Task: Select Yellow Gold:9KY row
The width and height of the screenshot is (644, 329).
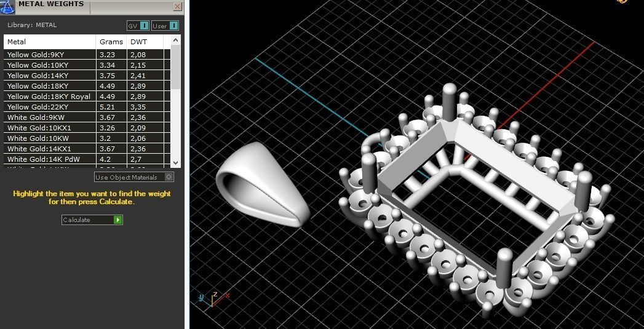Action: (x=87, y=55)
